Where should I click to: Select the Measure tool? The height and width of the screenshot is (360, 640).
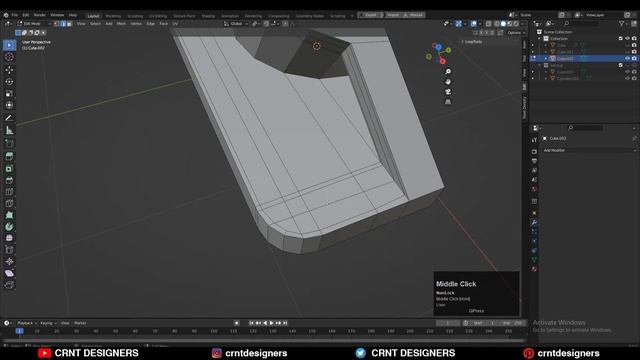[x=9, y=130]
